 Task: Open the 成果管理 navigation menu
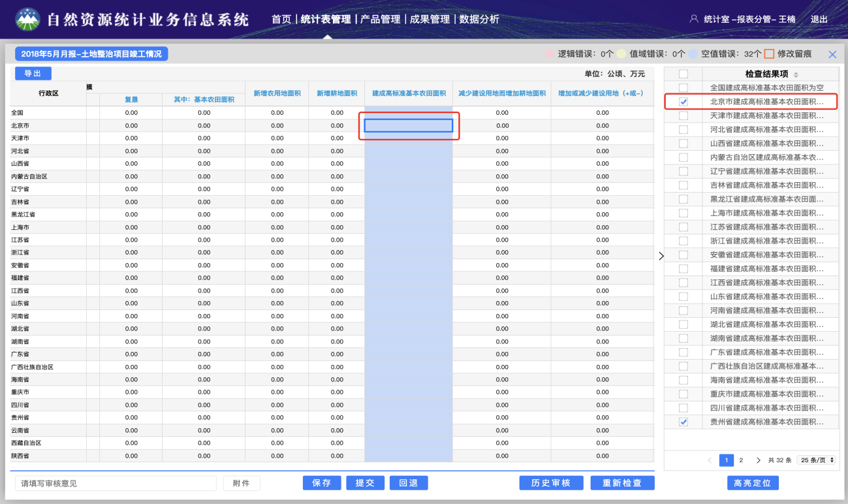(x=430, y=20)
